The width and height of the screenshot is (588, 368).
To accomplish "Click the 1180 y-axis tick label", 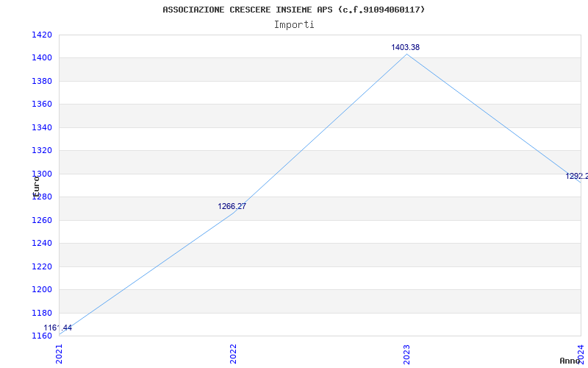I will point(42,313).
